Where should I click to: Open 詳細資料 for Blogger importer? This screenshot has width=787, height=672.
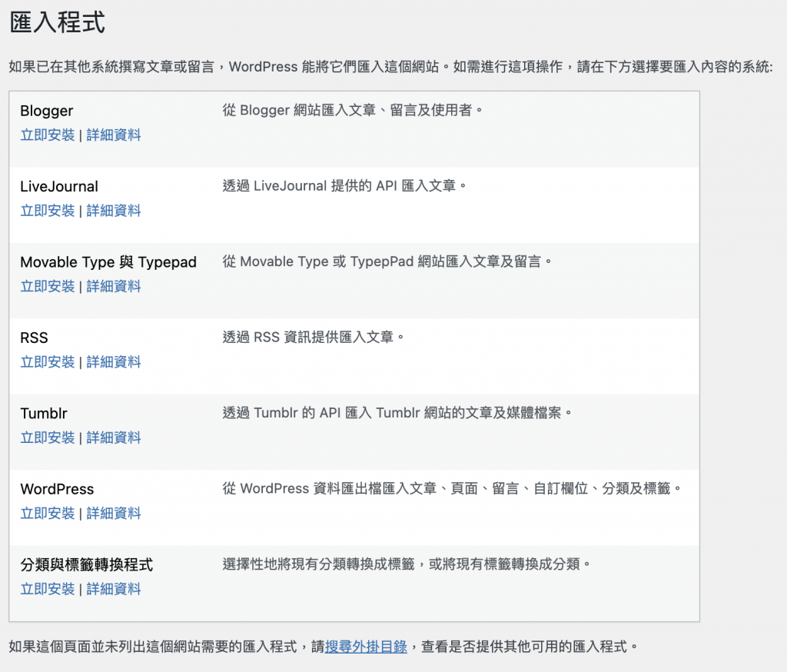point(114,135)
